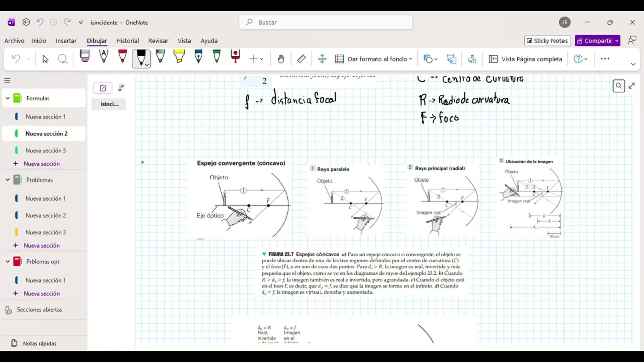Viewport: 644px width, 362px height.
Task: Toggle the Ruler tool
Action: 301,59
